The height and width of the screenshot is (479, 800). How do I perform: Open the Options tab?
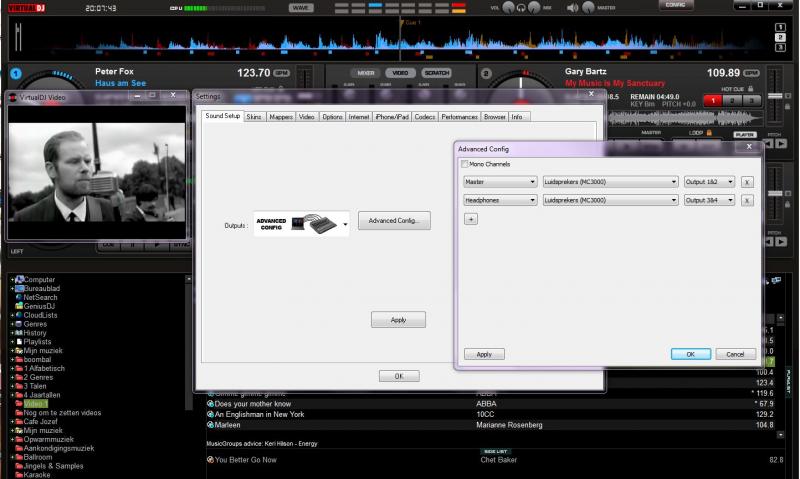pos(332,117)
